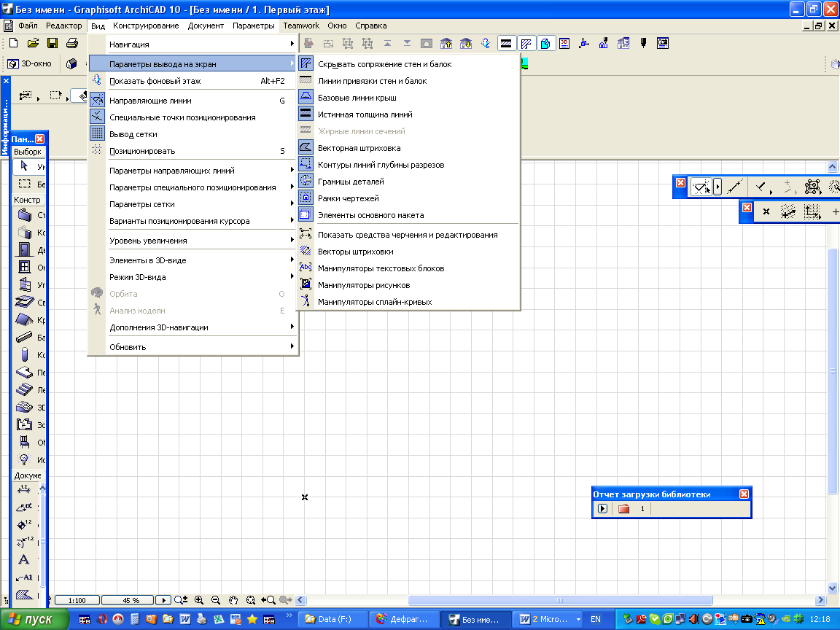Click Показать фоновый этаж menu item

(193, 81)
